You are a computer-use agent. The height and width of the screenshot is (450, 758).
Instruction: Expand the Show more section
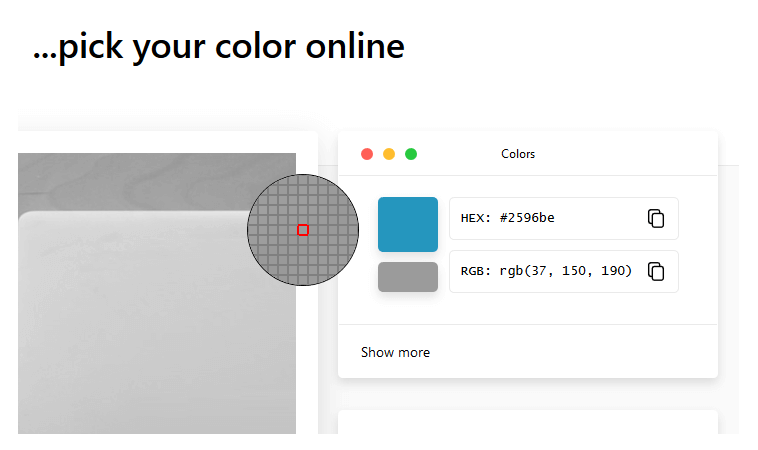[x=395, y=352]
